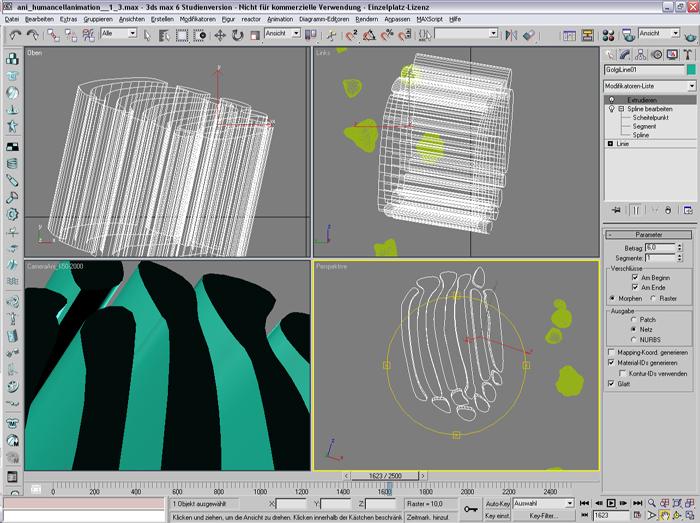Screen dimensions: 700x523
Task: Click the Pin Stack icon
Action: [616, 211]
